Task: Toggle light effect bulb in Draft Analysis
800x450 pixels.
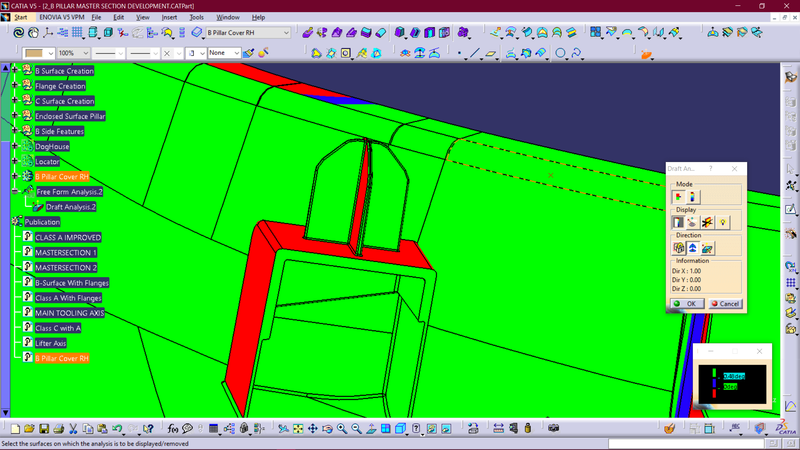Action: [722, 222]
